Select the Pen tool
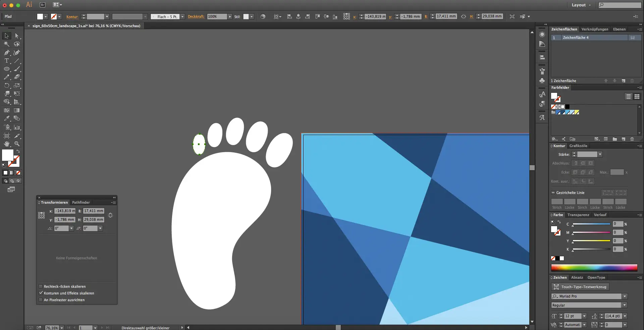This screenshot has width=644, height=330. 7,53
